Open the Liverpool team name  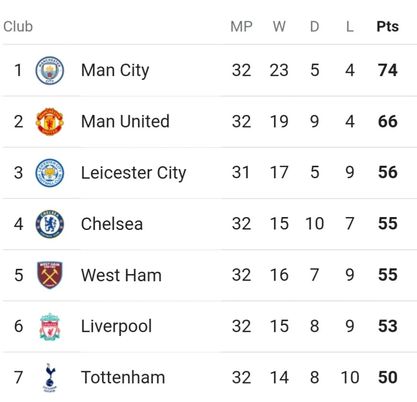pos(116,327)
